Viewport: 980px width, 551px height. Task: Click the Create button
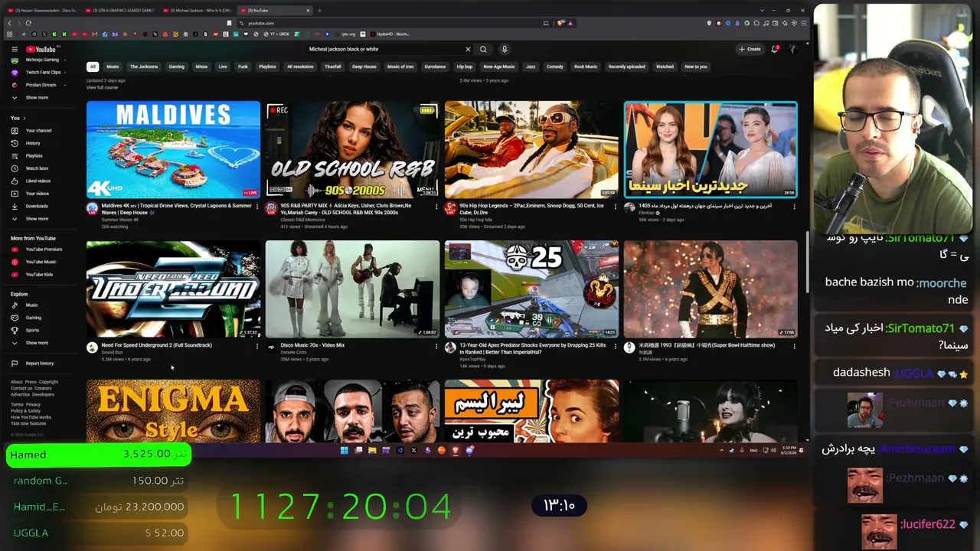pos(750,49)
